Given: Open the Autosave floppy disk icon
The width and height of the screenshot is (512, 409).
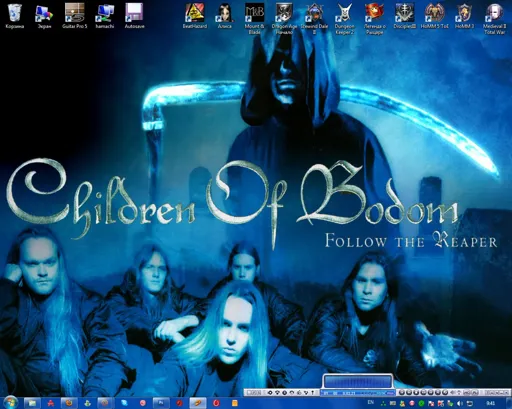Looking at the screenshot, I should click(134, 16).
